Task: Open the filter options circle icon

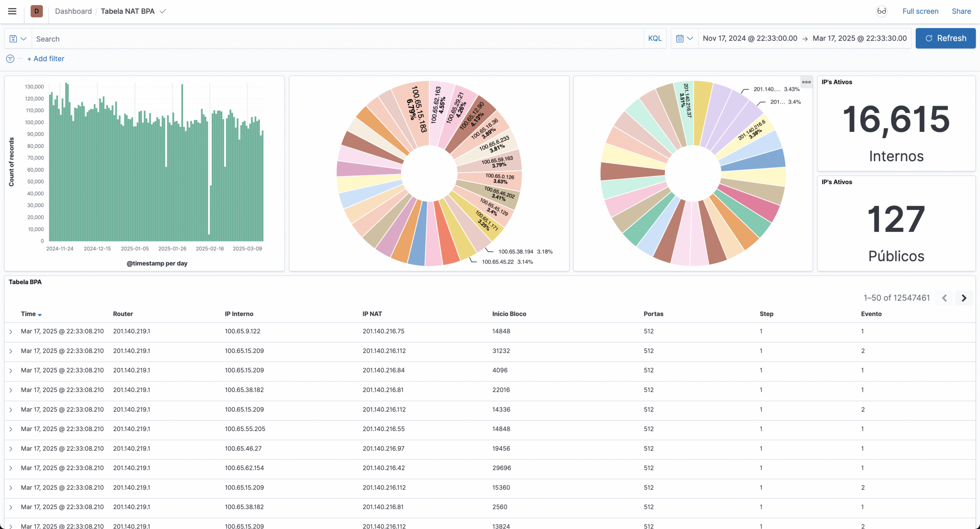Action: [10, 59]
